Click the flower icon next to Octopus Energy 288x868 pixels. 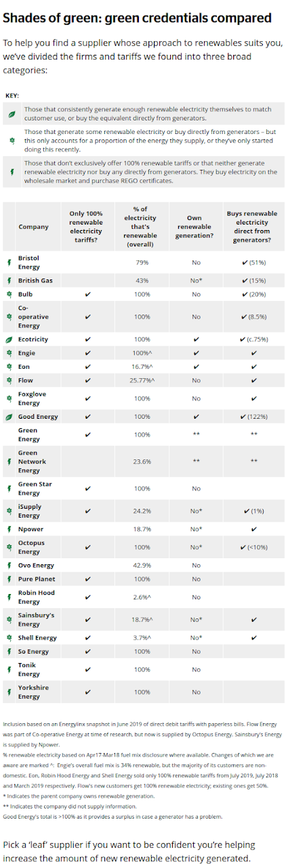point(9,547)
